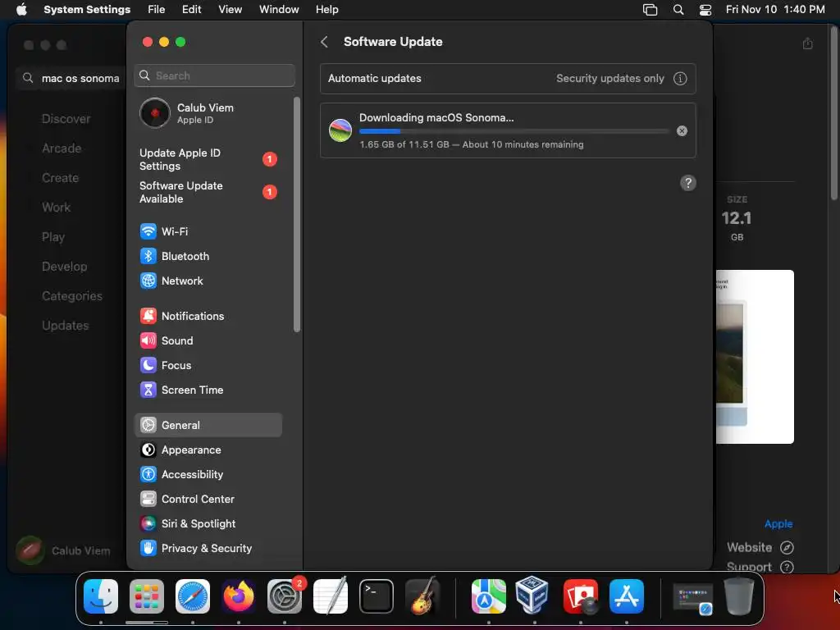The width and height of the screenshot is (840, 630).
Task: Click Calub Viem account in App Store
Action: pos(63,550)
